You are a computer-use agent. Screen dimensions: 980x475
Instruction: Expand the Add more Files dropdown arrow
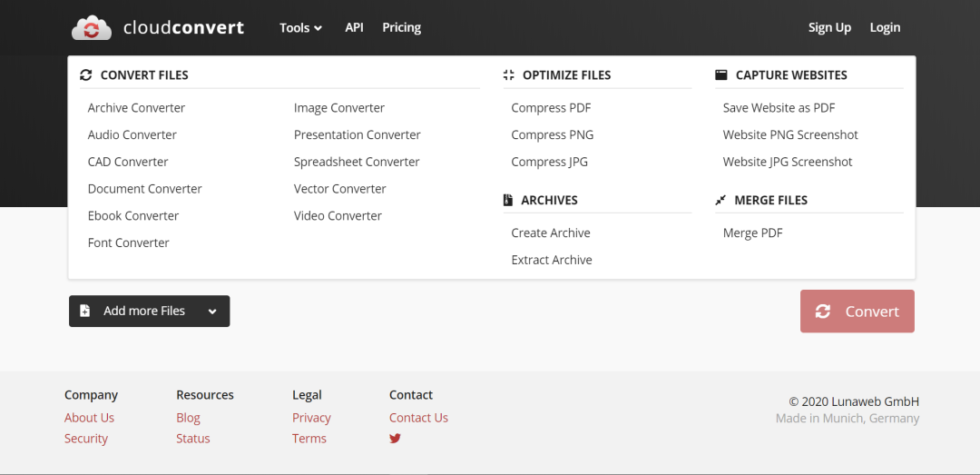pos(212,312)
